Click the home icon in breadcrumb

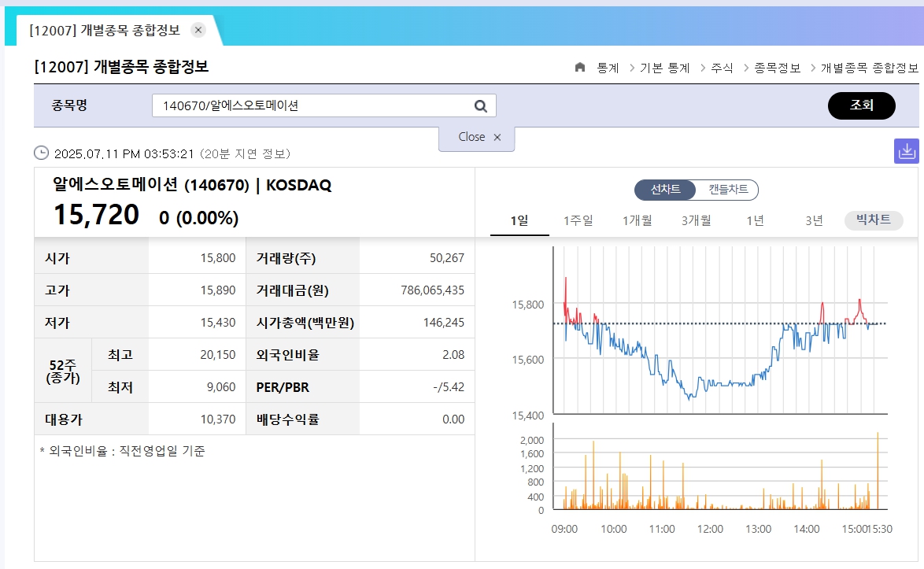click(580, 67)
